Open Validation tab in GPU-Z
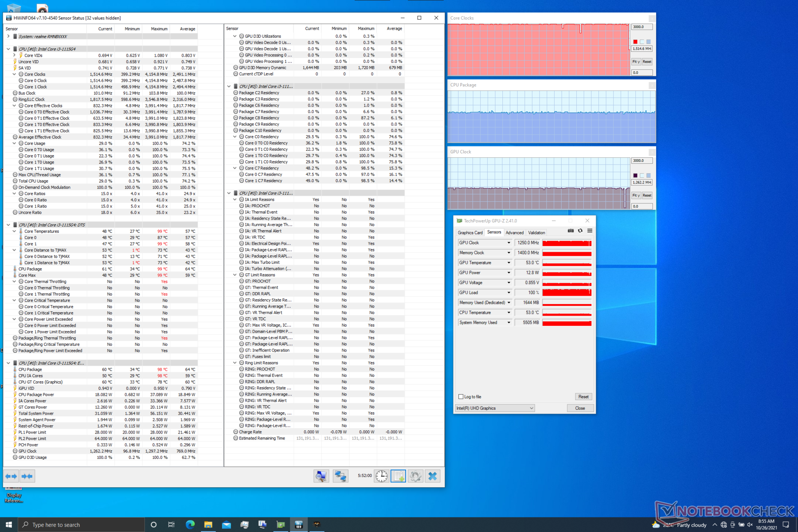Image resolution: width=798 pixels, height=532 pixels. point(536,233)
